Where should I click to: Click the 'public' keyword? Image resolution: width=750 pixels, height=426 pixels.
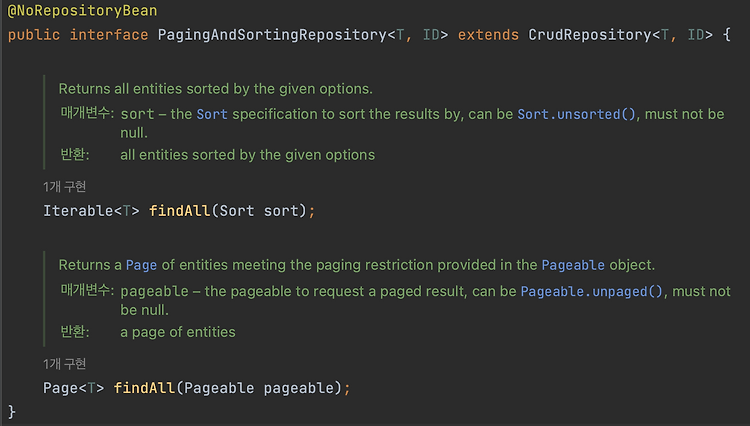pos(34,35)
